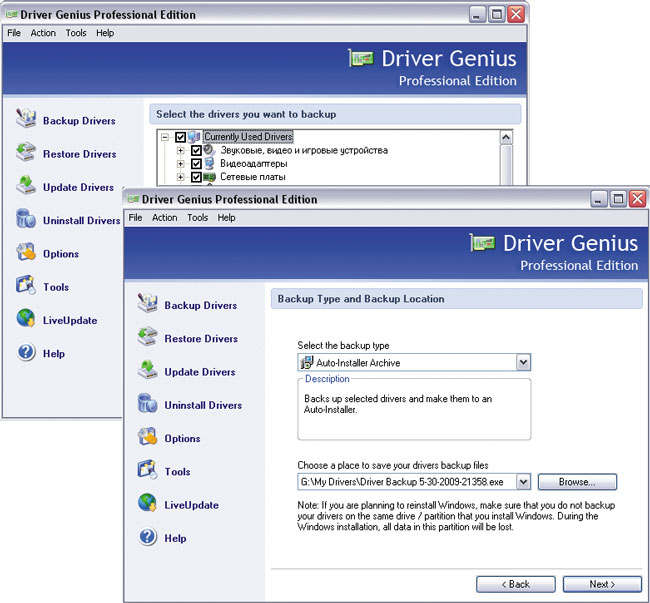Expand the Звуковые, видео и игровые устройства node

180,150
